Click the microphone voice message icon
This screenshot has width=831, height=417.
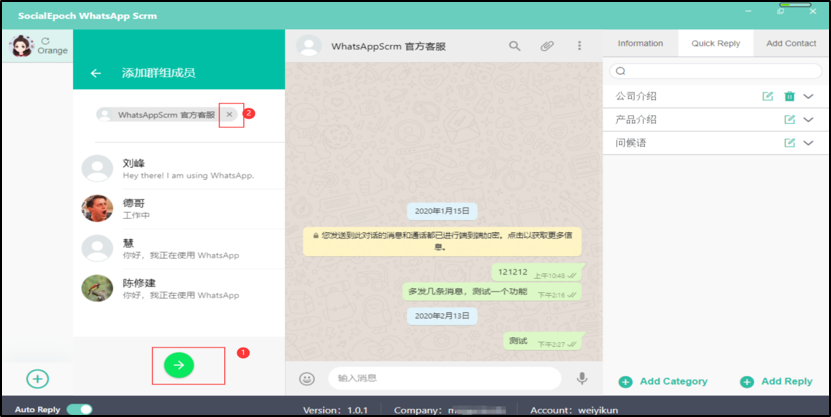[x=582, y=378]
